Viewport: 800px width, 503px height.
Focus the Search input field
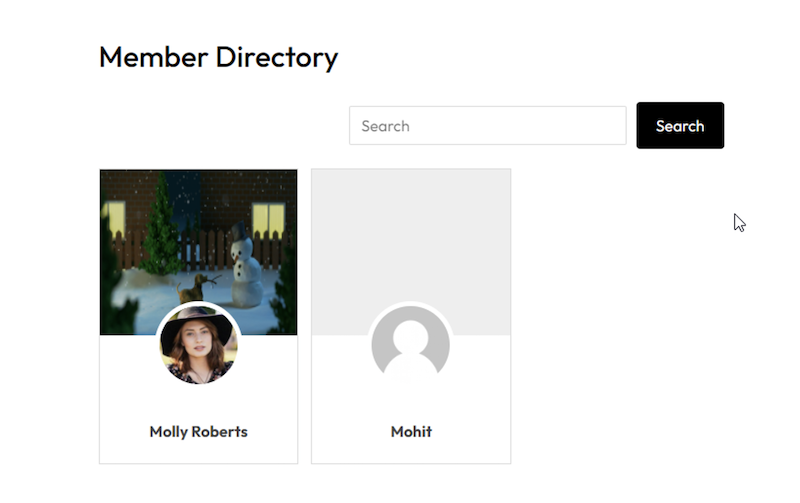click(487, 126)
